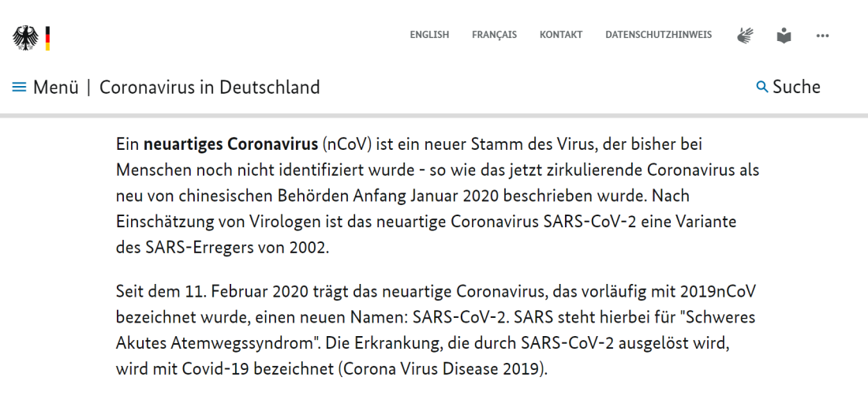Viewport: 868px width, 411px height.
Task: Click the paragraph starting Seit dem 11. Februar
Action: 436,330
